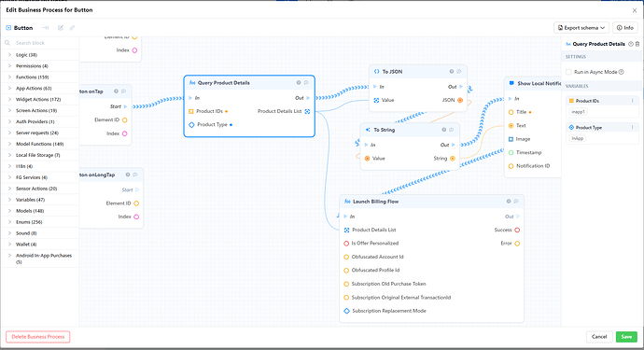Image resolution: width=644 pixels, height=350 pixels.
Task: Click the comment icon on To String node
Action: coord(452,130)
